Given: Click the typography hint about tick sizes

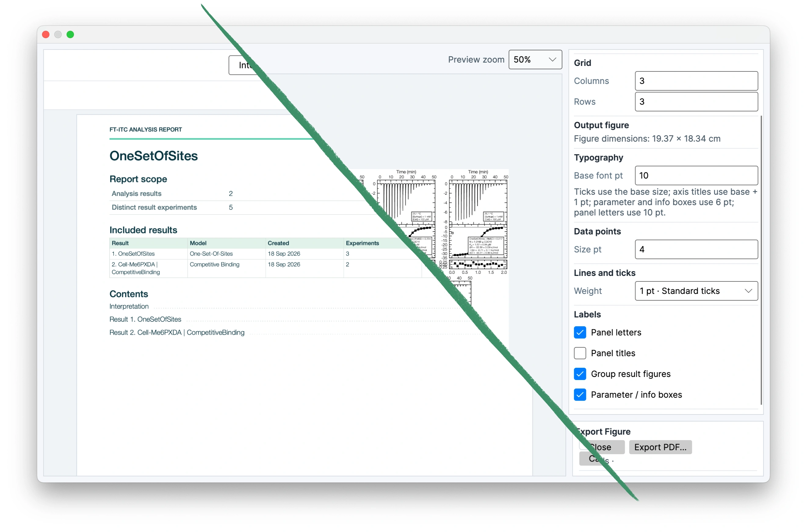Looking at the screenshot, I should (666, 203).
